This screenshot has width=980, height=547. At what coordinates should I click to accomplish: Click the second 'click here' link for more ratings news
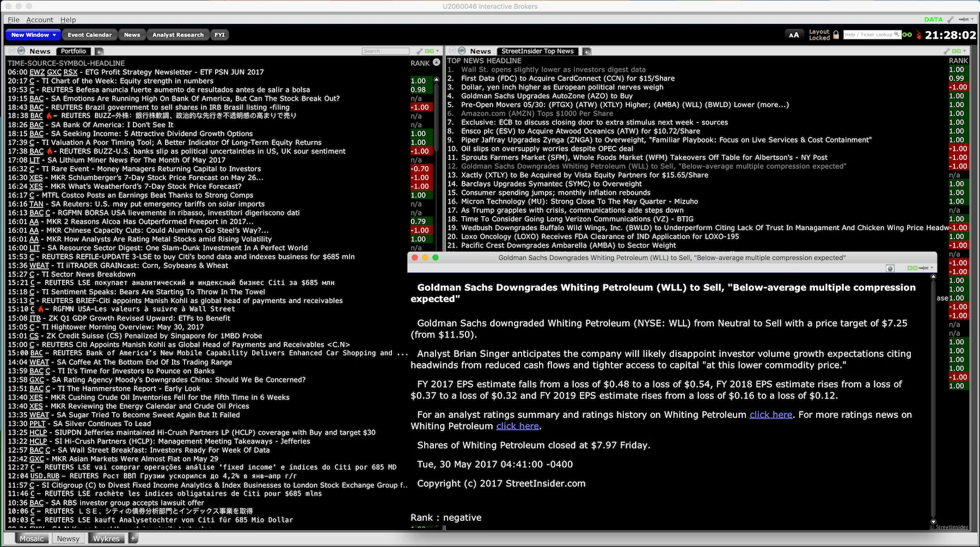pos(517,426)
